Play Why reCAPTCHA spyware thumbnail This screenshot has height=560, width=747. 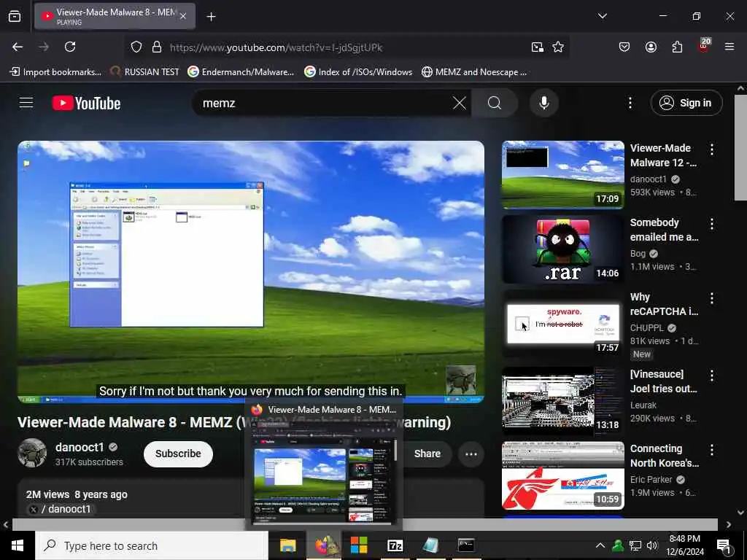click(x=562, y=324)
